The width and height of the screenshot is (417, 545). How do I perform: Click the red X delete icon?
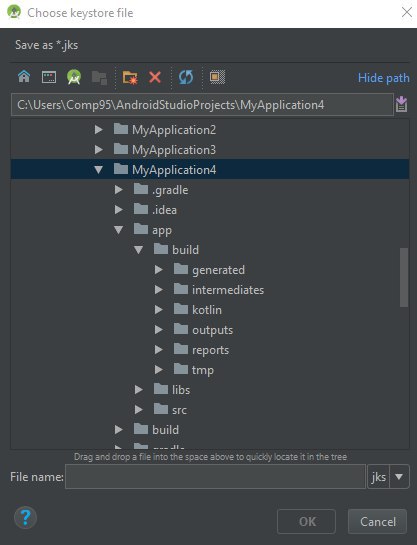155,77
